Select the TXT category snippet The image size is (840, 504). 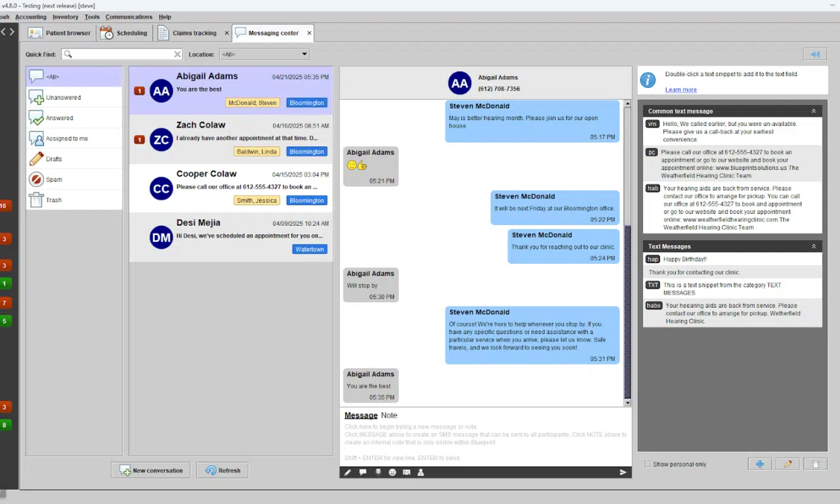pos(732,289)
